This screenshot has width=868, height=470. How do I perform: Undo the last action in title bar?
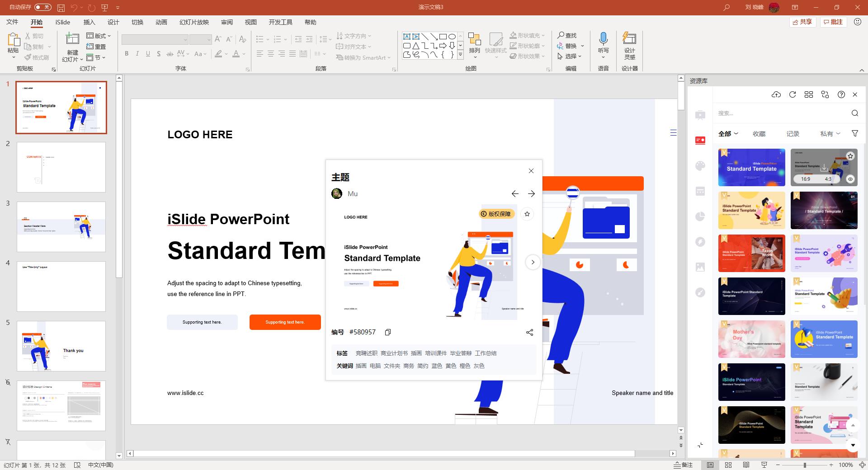point(74,8)
